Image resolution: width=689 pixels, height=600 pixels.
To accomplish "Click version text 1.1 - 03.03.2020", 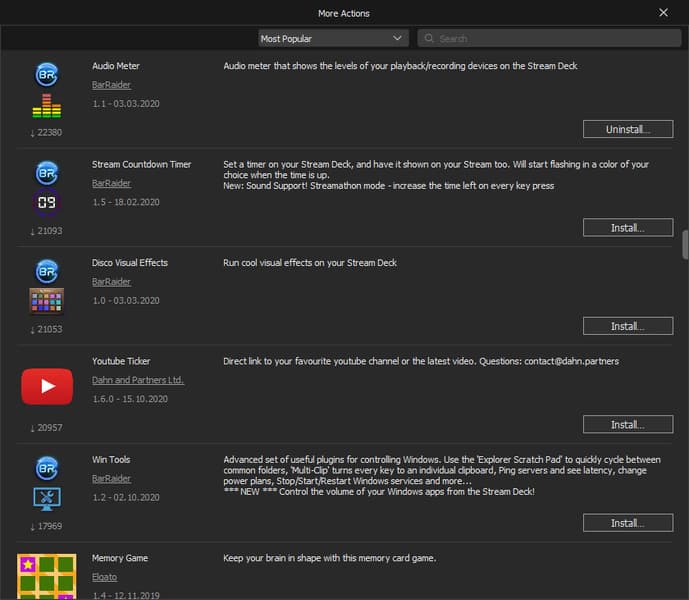I will tap(126, 104).
